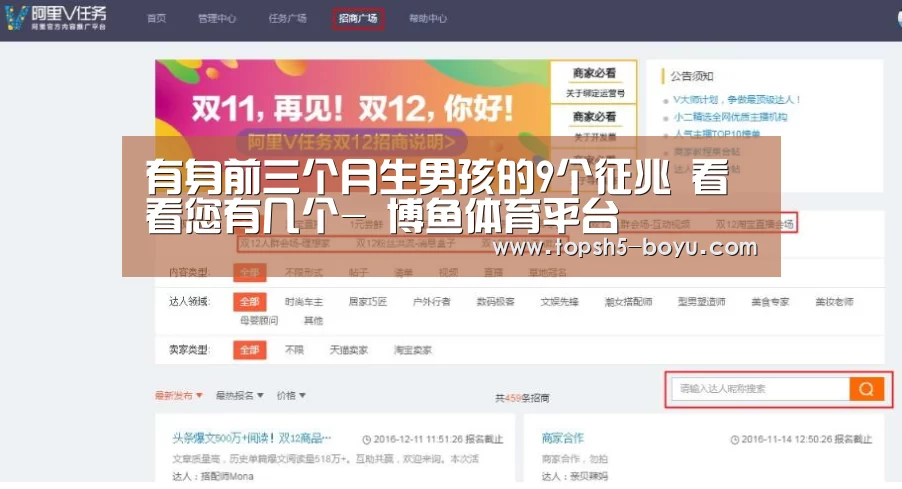
Task: Filter 达人领域 by 数码极客
Action: click(x=495, y=301)
